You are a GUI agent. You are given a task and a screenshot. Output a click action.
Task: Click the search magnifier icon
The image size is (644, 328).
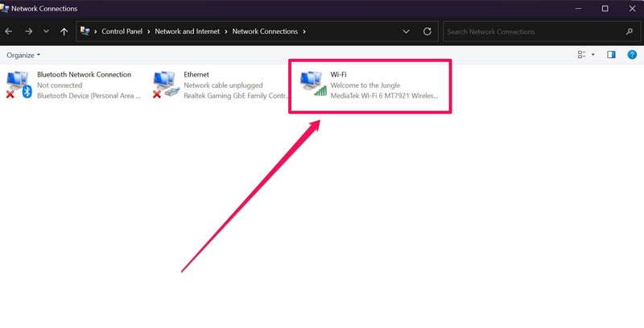click(630, 31)
